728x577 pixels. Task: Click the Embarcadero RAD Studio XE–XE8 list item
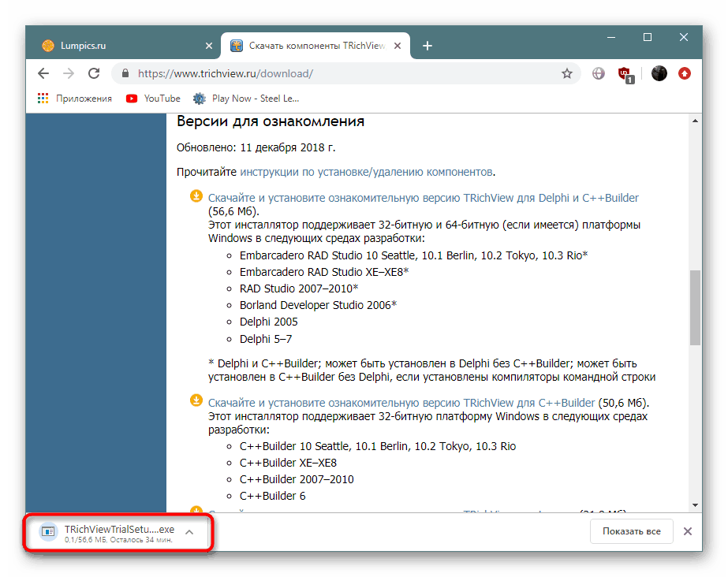(x=324, y=272)
